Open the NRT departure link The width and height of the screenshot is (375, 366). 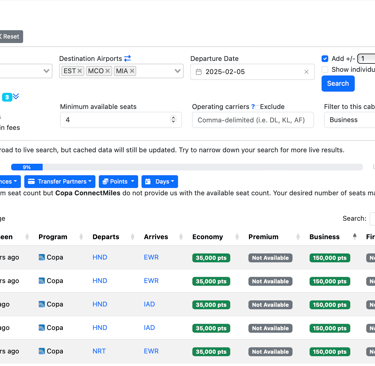click(x=99, y=351)
